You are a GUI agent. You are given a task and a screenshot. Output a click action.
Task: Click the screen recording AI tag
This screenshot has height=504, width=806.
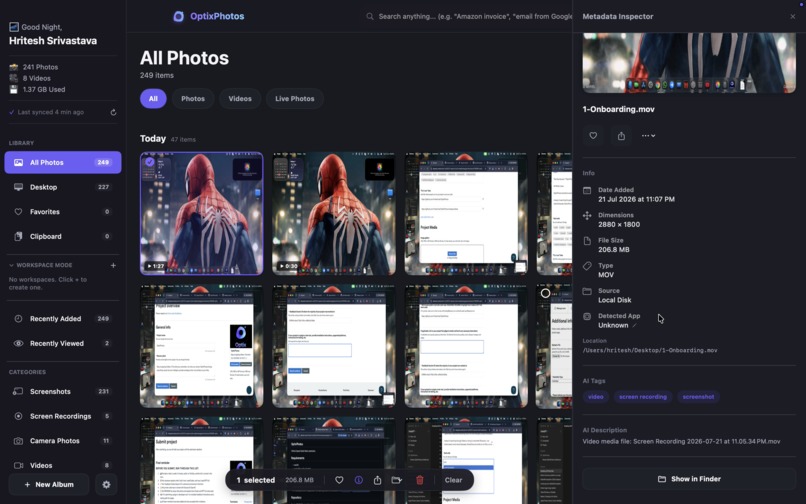[643, 397]
